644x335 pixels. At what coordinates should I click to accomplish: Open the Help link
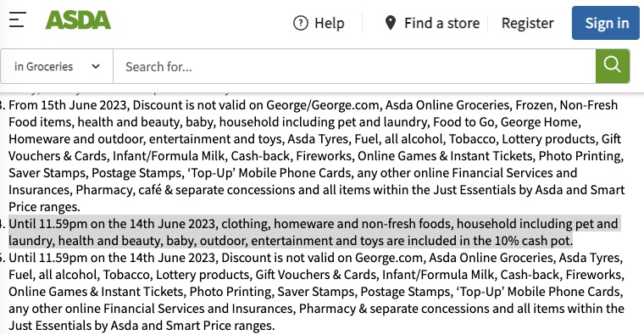click(319, 23)
